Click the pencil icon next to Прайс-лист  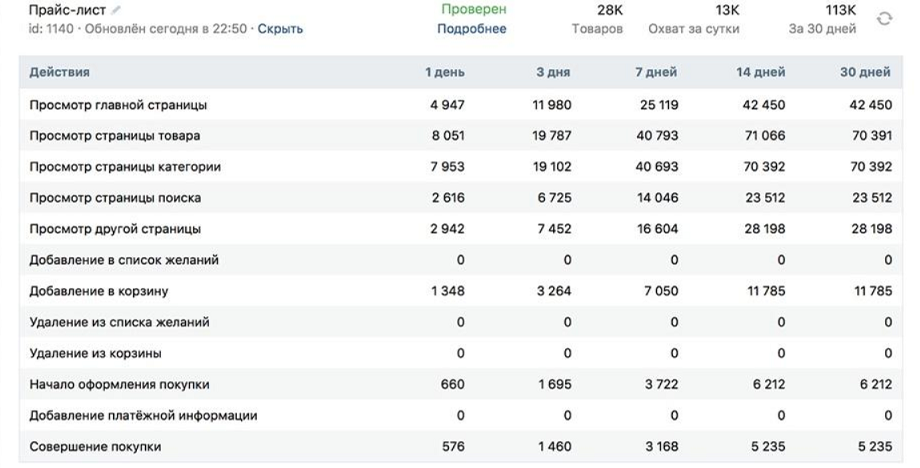116,10
